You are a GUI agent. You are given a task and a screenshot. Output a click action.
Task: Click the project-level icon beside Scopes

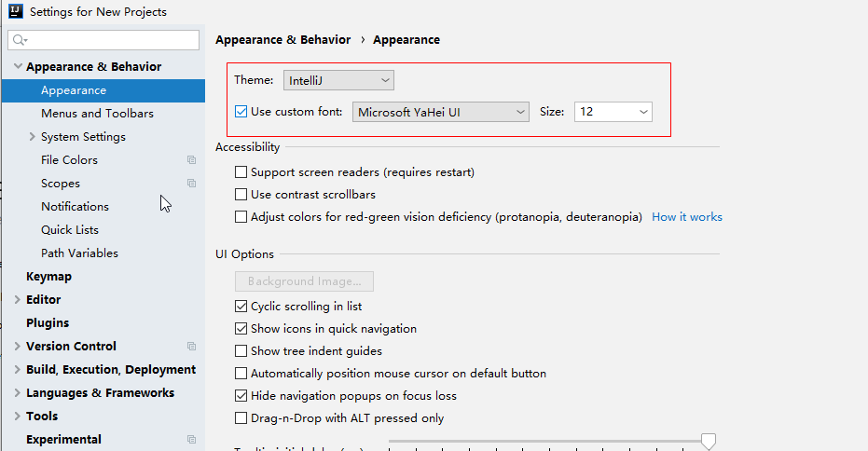click(x=191, y=184)
